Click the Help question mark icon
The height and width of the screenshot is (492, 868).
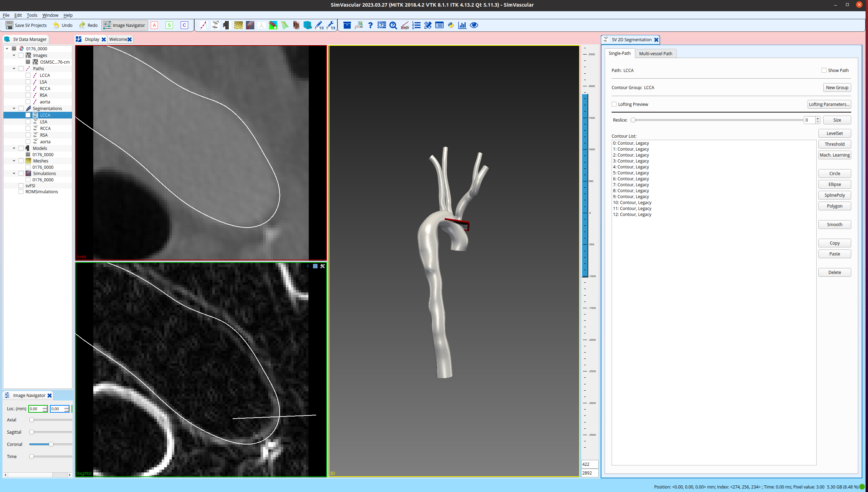[370, 25]
